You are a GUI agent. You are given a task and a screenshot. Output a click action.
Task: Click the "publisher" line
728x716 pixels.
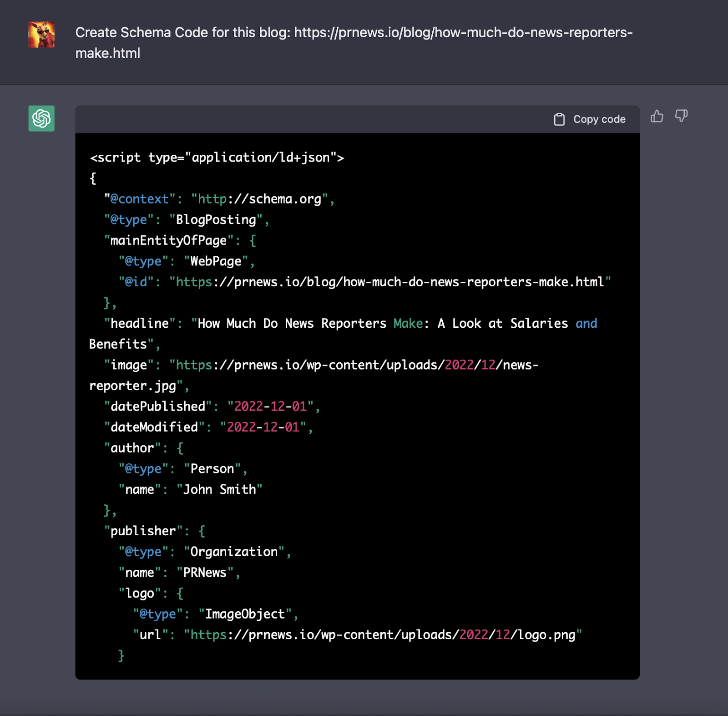[155, 531]
